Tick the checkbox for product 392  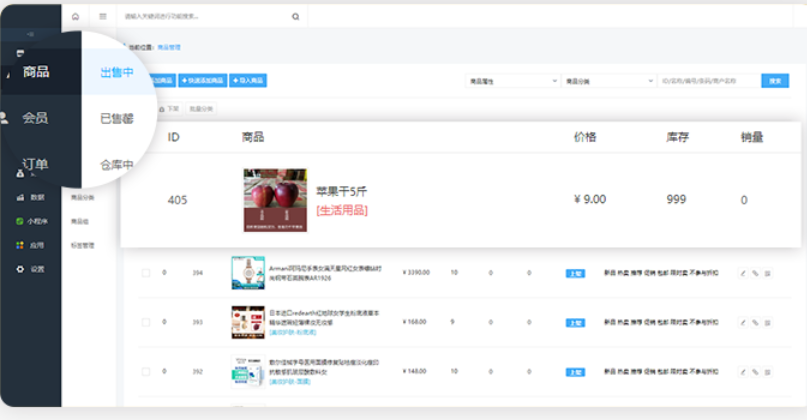click(x=145, y=370)
